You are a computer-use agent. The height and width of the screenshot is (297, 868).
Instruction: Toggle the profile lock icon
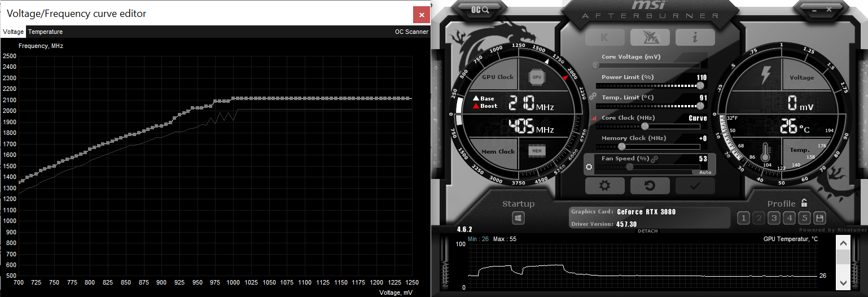coord(804,203)
